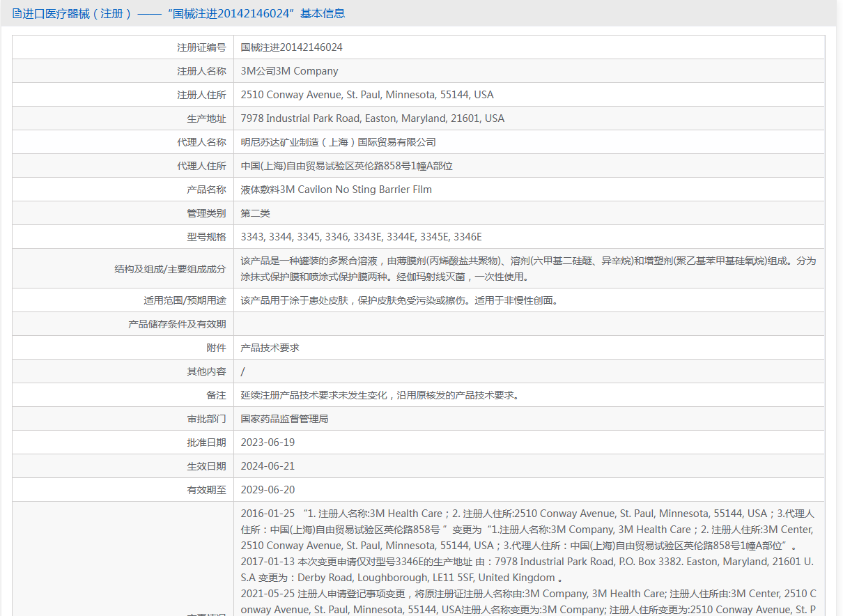Image resolution: width=843 pixels, height=616 pixels.
Task: Select expiry date 2029-06-20
Action: click(268, 490)
